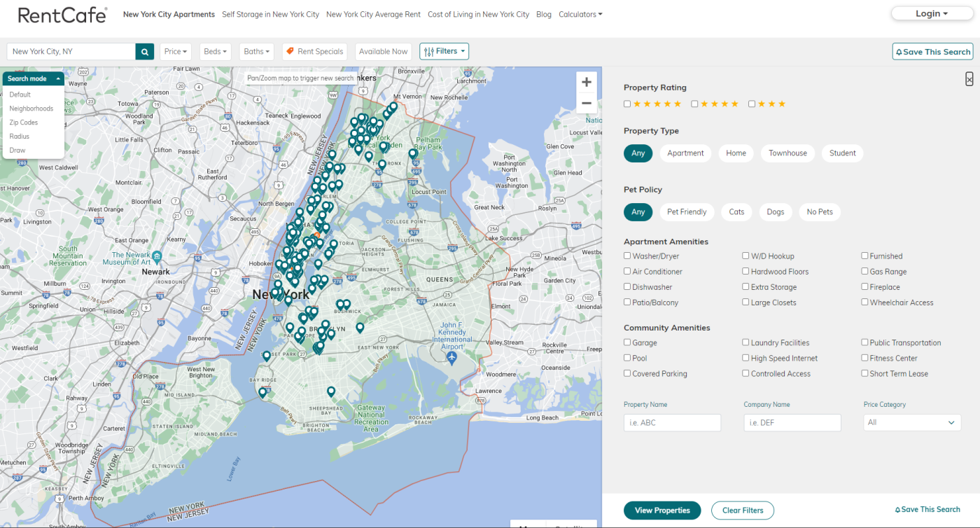Click the search magnifying glass icon
This screenshot has height=528, width=980.
[x=144, y=51]
